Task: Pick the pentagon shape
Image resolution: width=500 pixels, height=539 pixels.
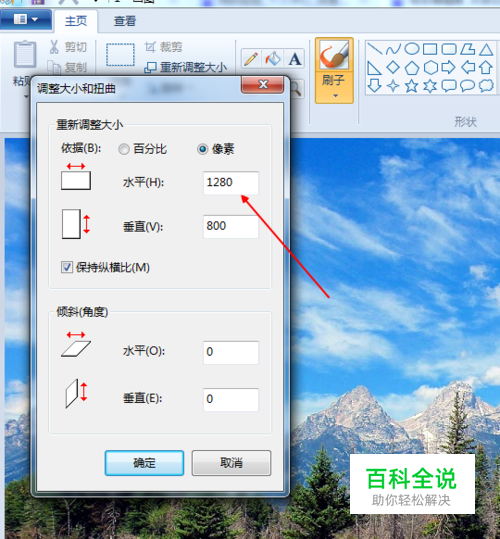Action: pos(411,68)
